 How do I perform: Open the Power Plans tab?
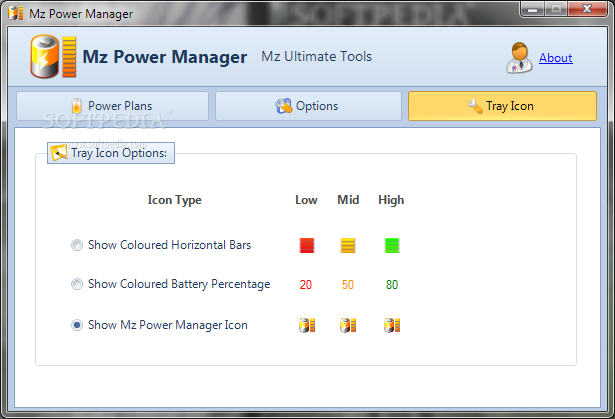112,106
